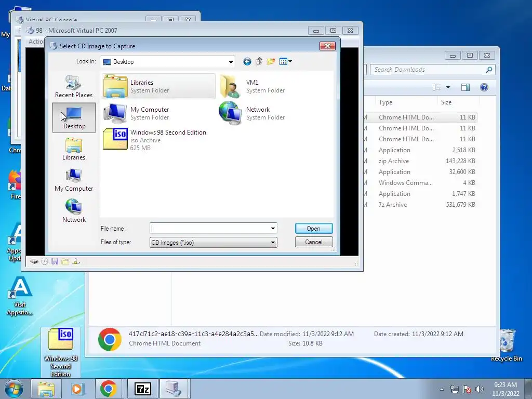Select Network in the places bar
532x399 pixels.
tap(74, 211)
